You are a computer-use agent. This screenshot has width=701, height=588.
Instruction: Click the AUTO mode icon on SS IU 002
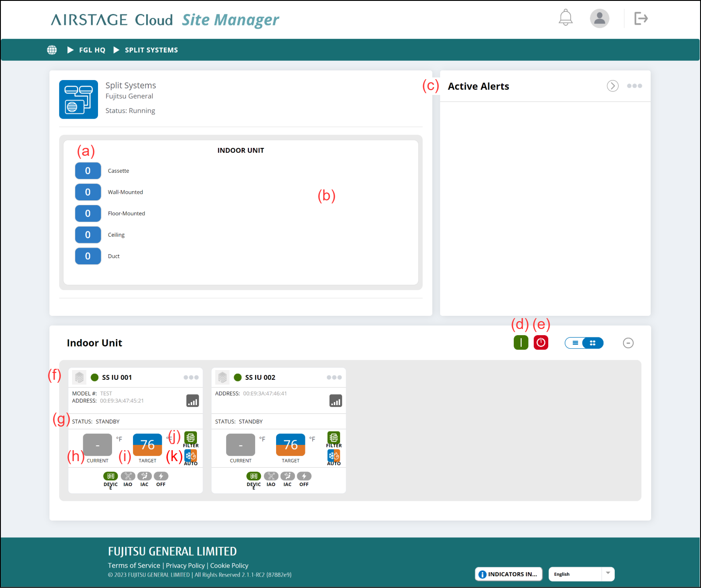(334, 456)
